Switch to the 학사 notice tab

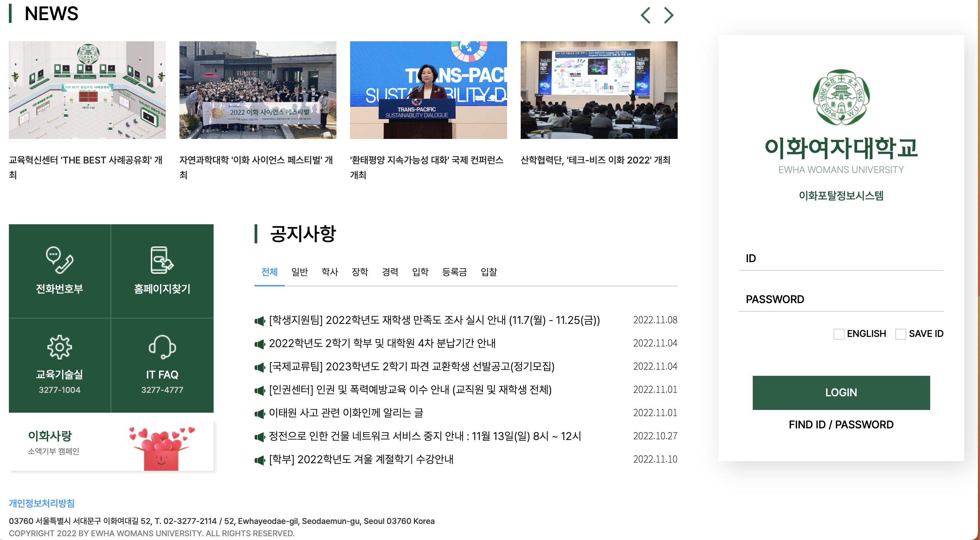coord(330,272)
